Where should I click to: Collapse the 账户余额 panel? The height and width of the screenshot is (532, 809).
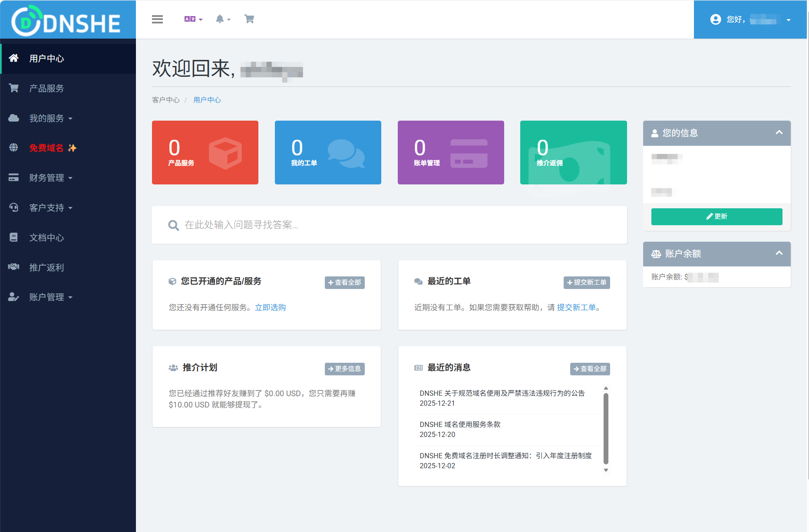coord(779,253)
